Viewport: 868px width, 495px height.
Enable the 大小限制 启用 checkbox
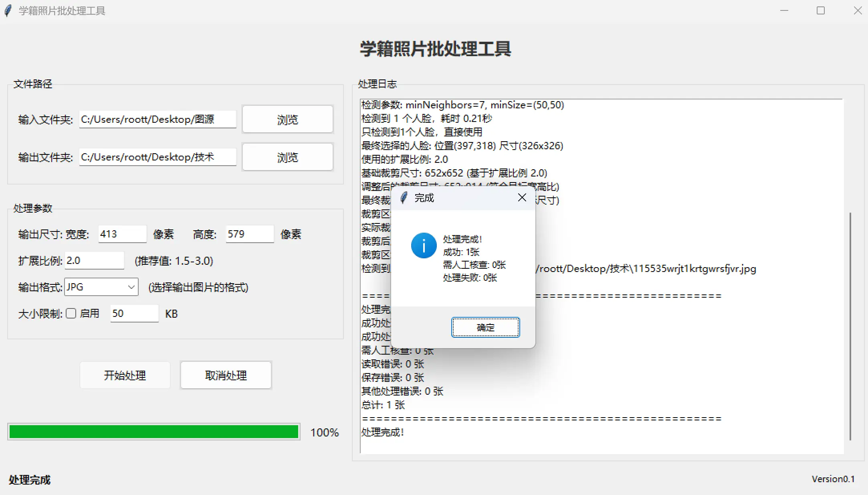pos(71,313)
